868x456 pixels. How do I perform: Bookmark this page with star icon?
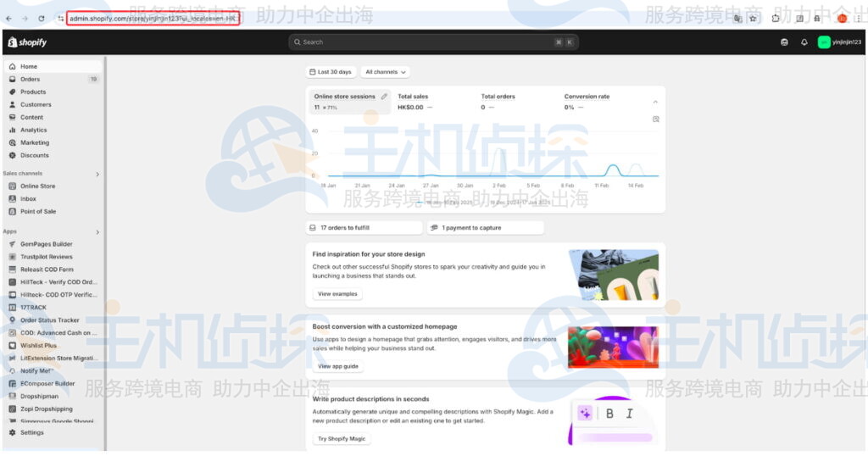pyautogui.click(x=753, y=18)
